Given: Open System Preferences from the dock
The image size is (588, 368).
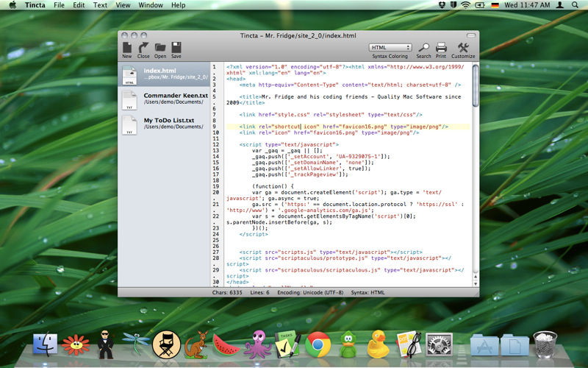Looking at the screenshot, I should 439,344.
